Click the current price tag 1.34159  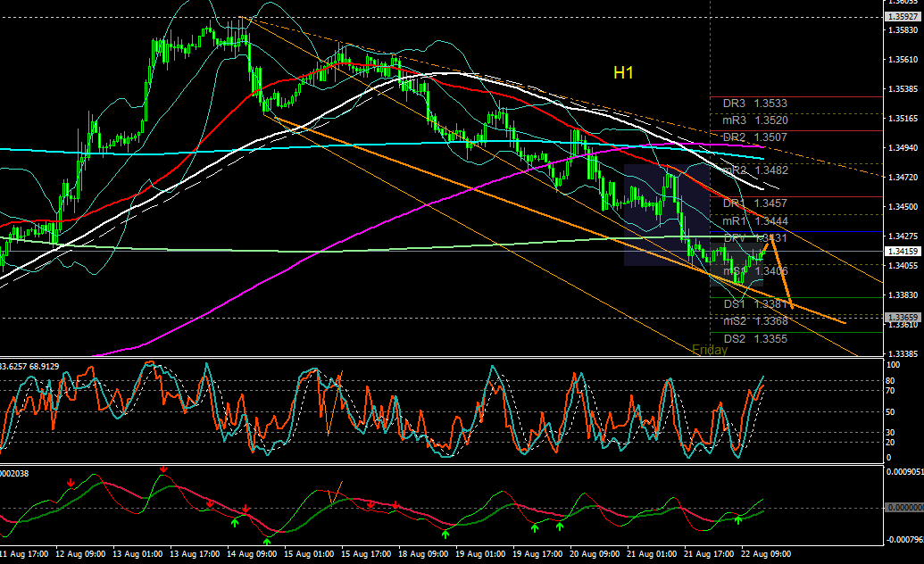903,251
